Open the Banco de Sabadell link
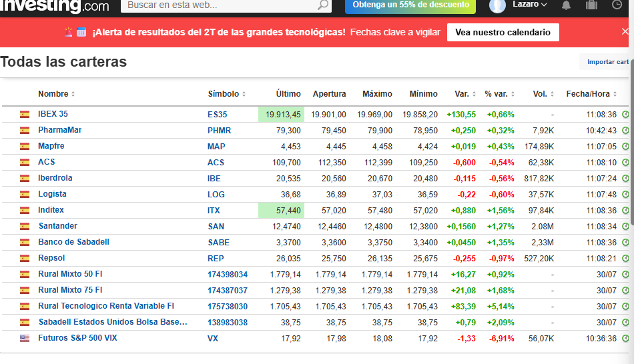Viewport: 634px width, 364px height. (x=73, y=242)
